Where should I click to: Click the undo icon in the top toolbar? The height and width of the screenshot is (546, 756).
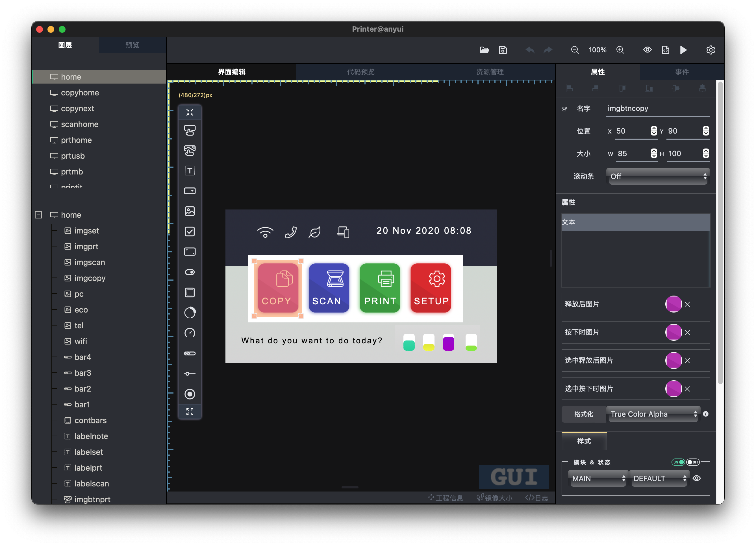click(x=530, y=50)
